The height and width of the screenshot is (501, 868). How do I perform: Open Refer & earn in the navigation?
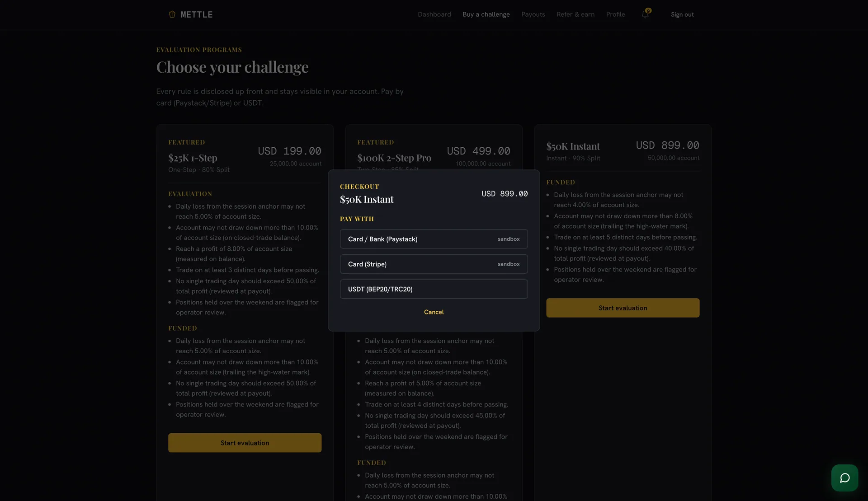click(x=576, y=14)
